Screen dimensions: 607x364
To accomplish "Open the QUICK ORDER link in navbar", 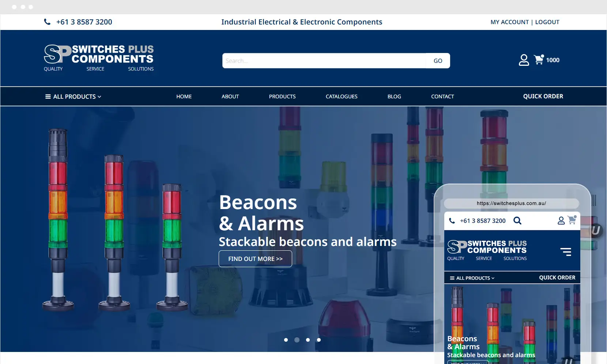I will point(543,96).
